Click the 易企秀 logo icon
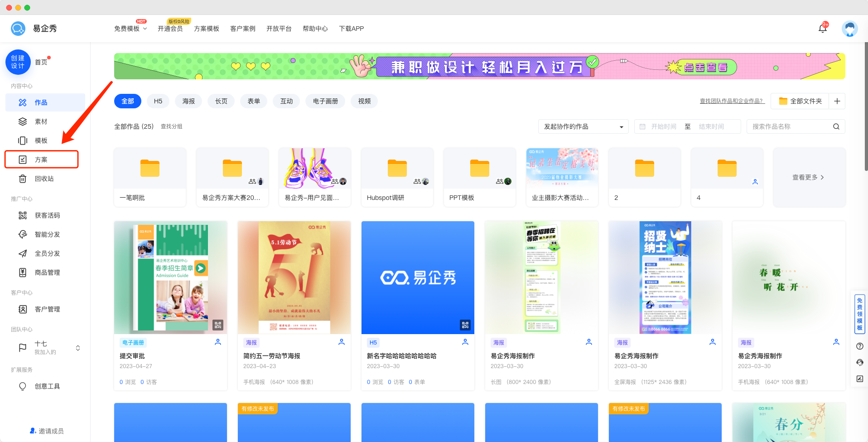This screenshot has width=868, height=442. coord(18,29)
